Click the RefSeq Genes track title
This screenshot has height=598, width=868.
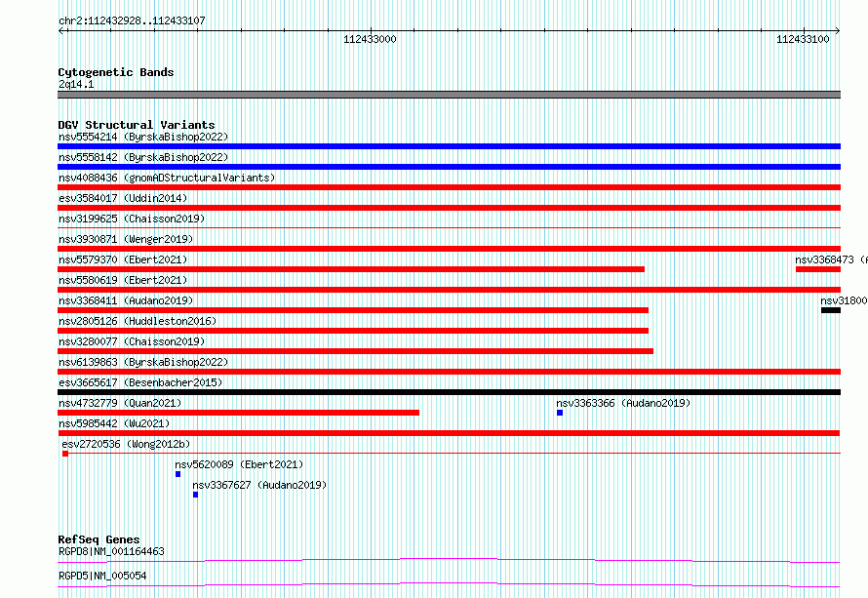99,539
